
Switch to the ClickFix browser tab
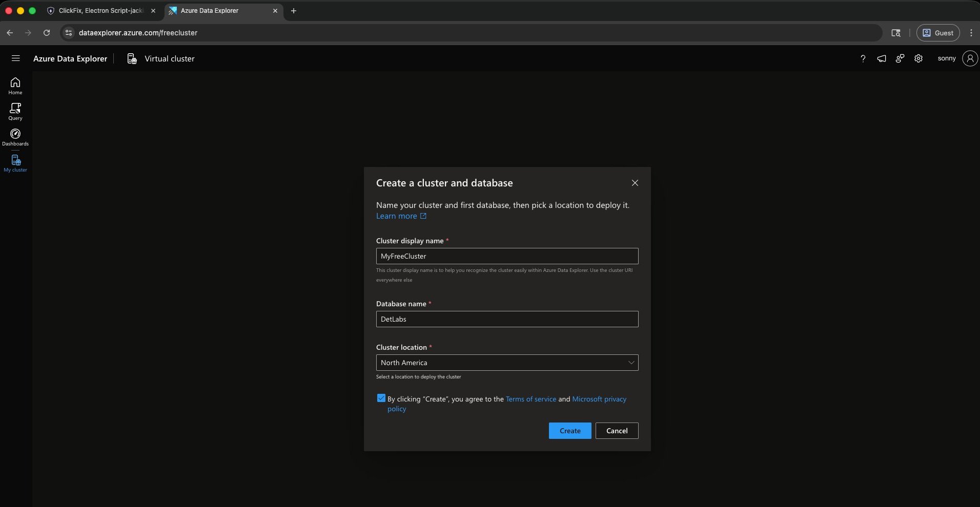(x=100, y=10)
